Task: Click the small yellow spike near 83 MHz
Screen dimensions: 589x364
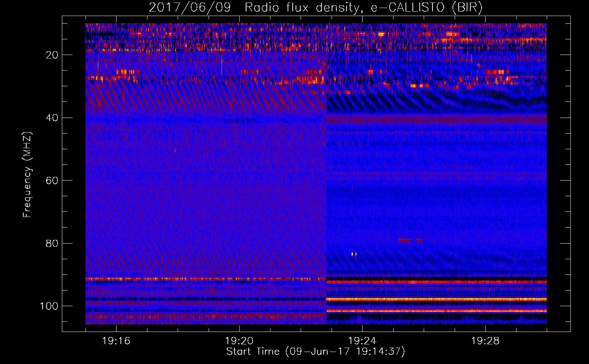Action: coord(354,254)
